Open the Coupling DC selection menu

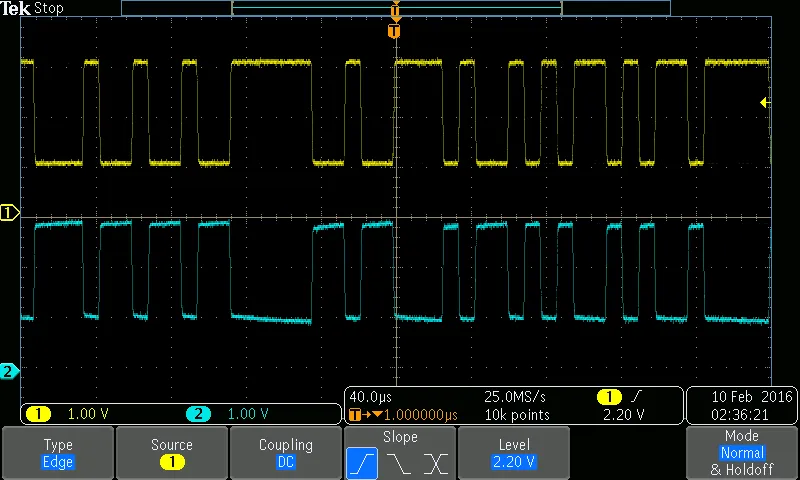coord(286,453)
